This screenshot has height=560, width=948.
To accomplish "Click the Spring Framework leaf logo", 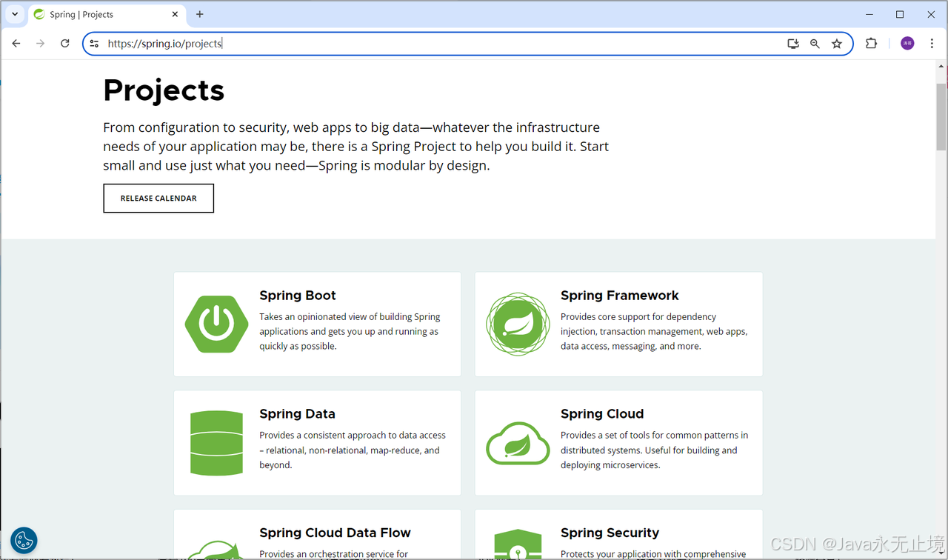I will click(x=518, y=324).
